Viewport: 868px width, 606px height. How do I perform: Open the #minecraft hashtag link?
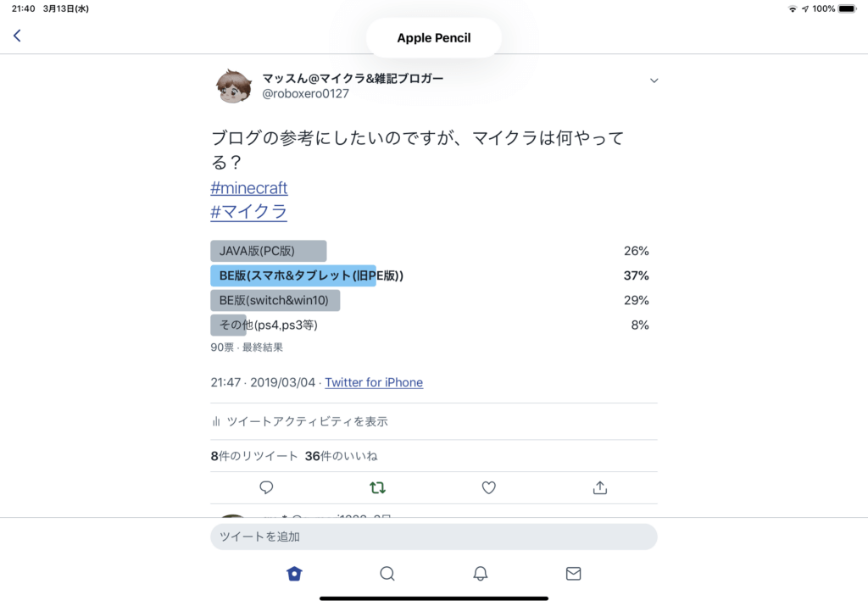249,188
